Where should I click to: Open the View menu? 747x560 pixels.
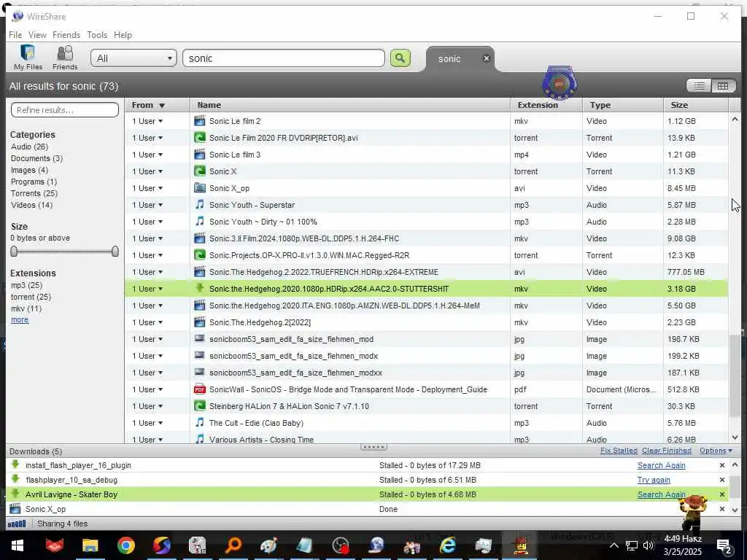tap(37, 35)
